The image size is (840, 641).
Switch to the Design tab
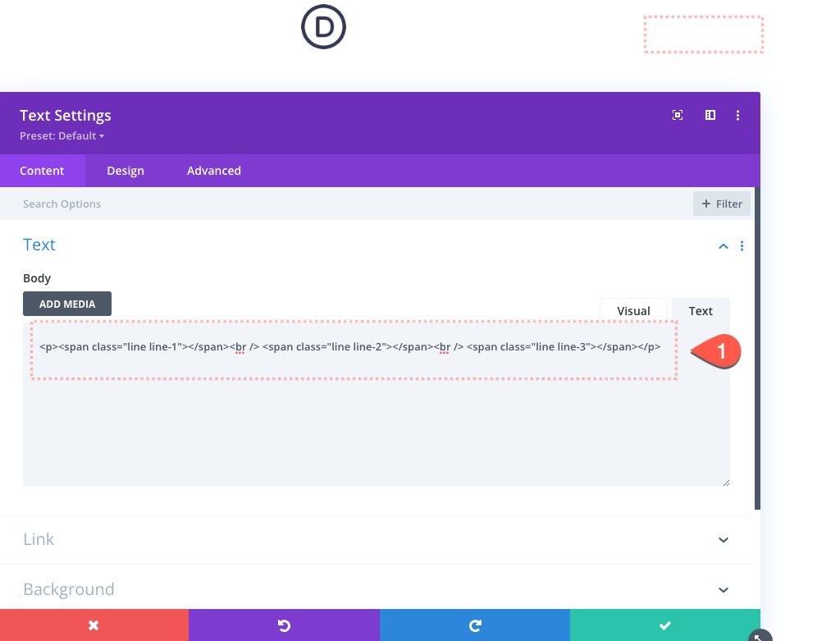click(x=125, y=171)
